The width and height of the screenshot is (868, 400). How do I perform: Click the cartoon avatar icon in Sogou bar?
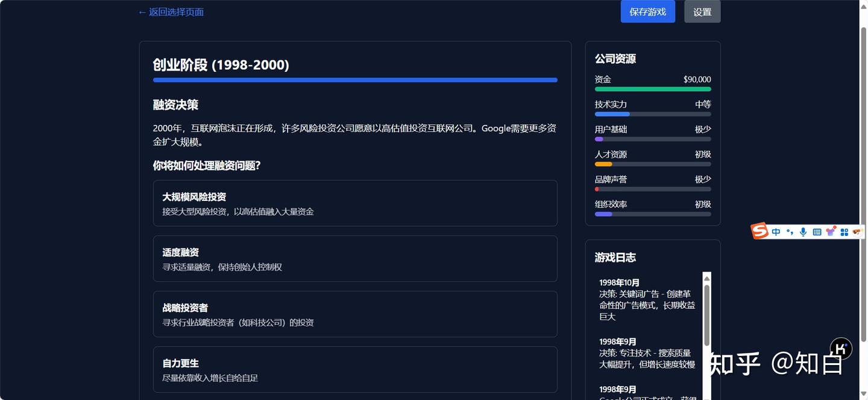tap(858, 231)
